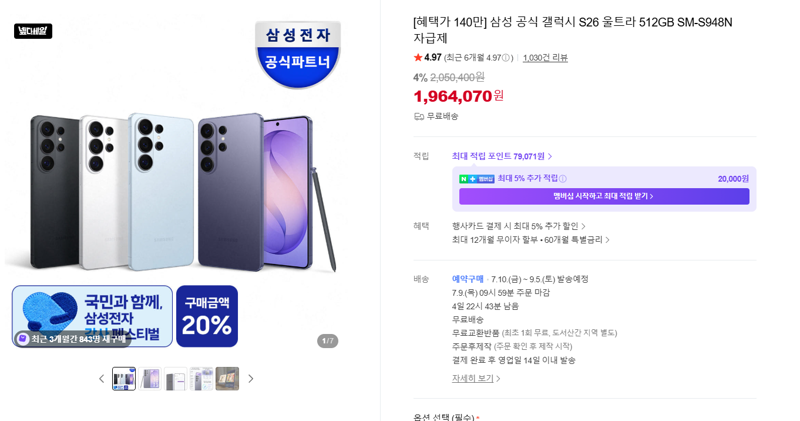800x421 pixels.
Task: Expand 최대 12개월 무이자 할부 info
Action: tap(531, 240)
